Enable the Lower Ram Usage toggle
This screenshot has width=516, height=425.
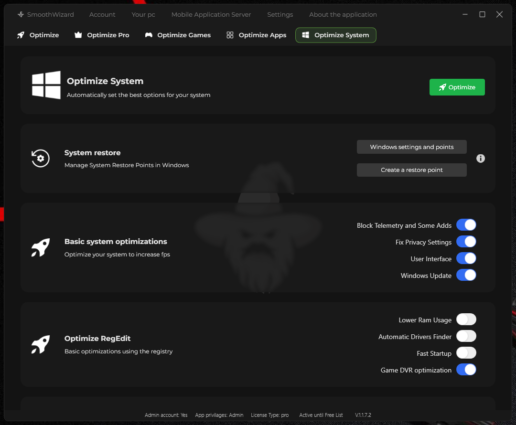tap(466, 319)
